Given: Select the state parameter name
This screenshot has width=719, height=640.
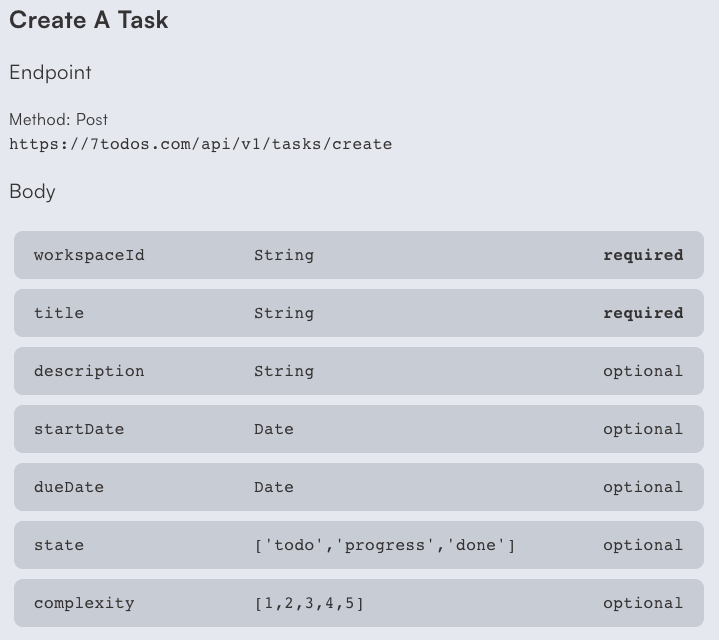Looking at the screenshot, I should [x=59, y=545].
